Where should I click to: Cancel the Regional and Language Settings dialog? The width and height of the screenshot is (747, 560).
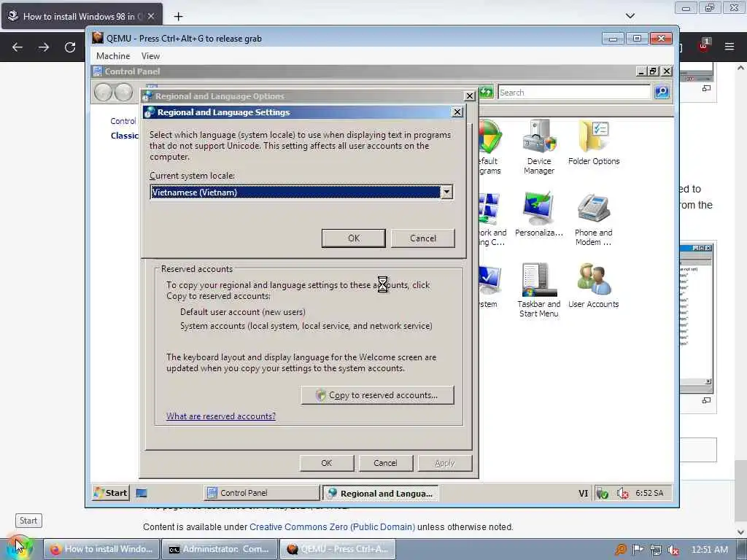click(x=422, y=238)
